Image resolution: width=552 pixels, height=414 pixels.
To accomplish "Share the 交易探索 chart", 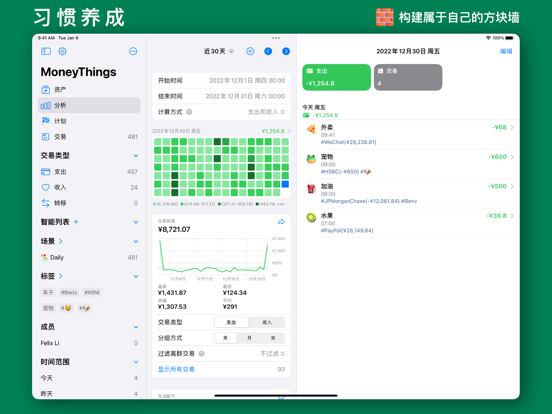I will (281, 222).
